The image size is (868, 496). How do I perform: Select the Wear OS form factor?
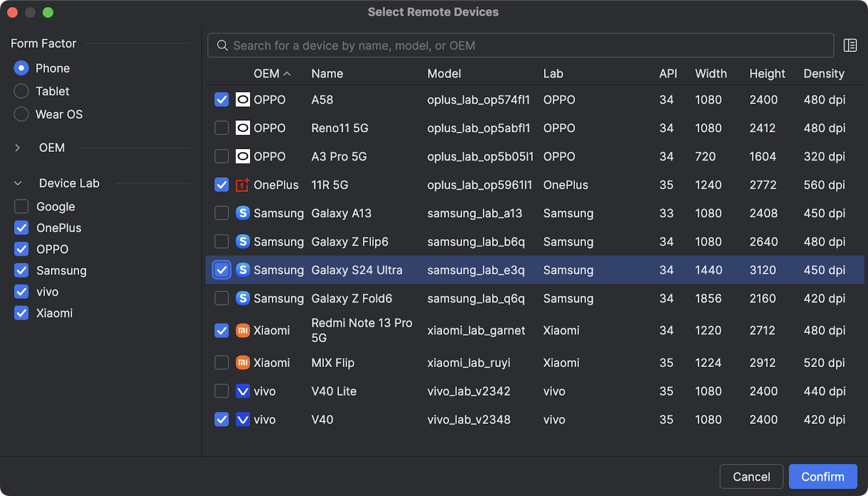[21, 114]
